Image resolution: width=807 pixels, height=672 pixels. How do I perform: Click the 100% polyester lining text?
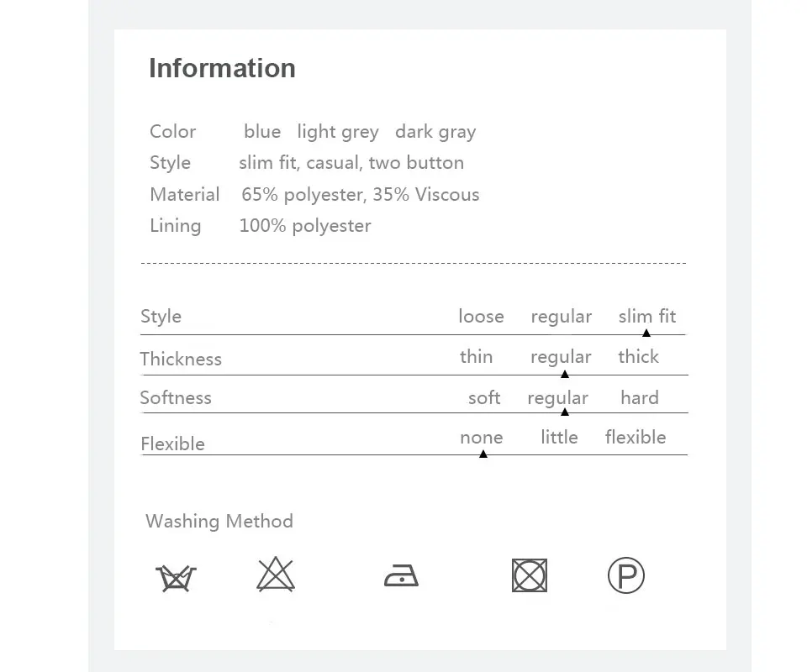click(305, 226)
